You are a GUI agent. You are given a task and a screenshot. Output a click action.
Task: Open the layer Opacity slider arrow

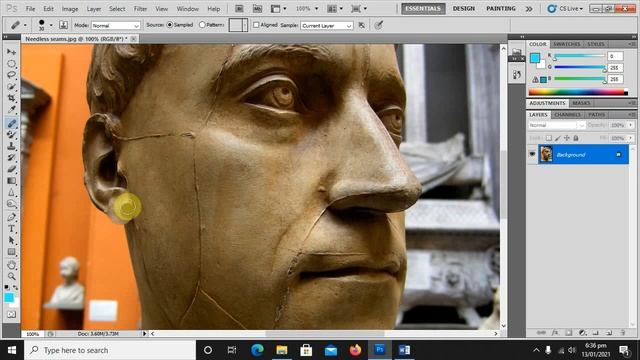pos(631,125)
